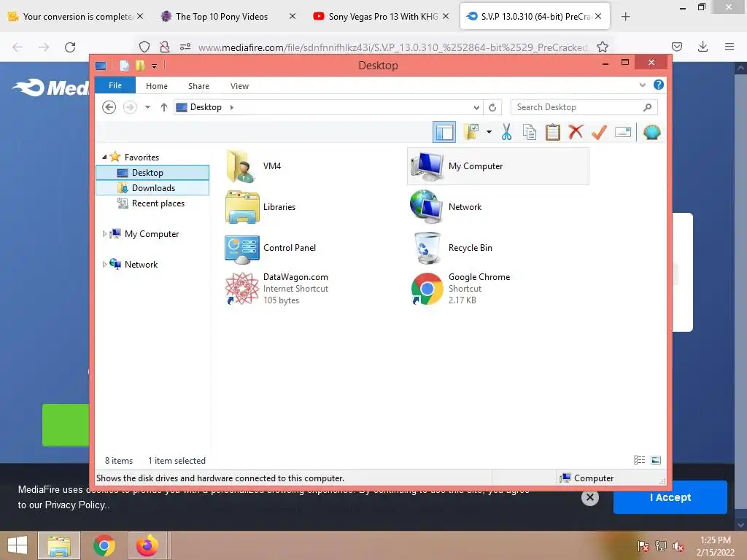This screenshot has height=560, width=747.
Task: Click the Search Desktop input field
Action: 584,107
